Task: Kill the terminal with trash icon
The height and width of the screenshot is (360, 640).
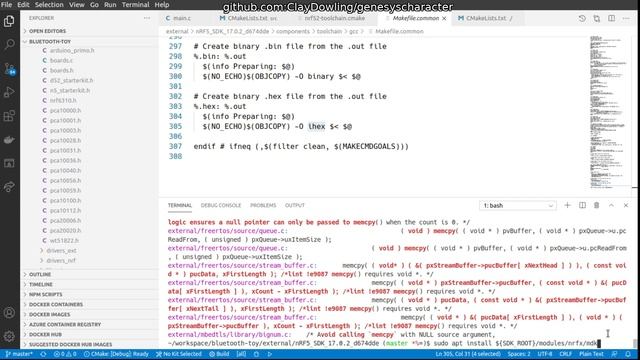Action: click(x=597, y=205)
